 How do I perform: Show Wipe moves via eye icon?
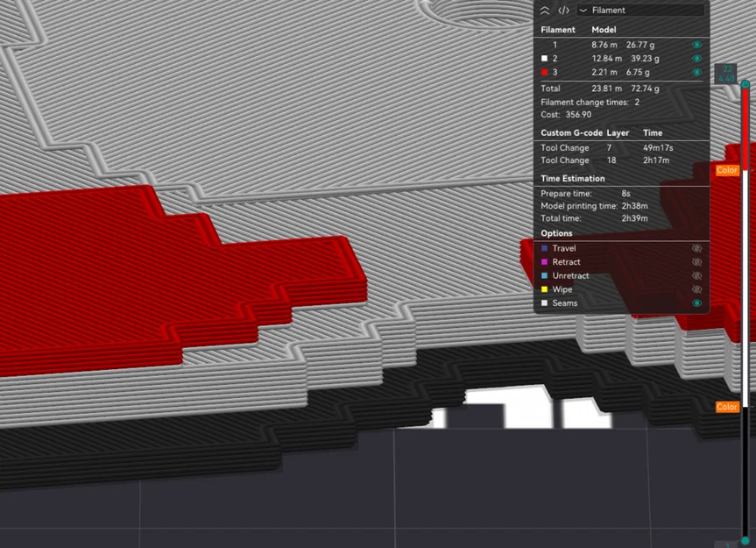[x=696, y=289]
